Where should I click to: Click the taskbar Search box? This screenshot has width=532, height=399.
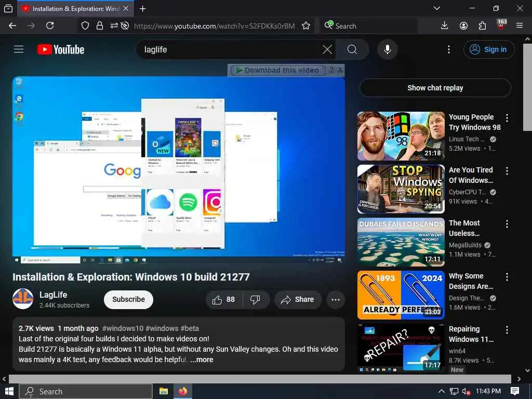(x=86, y=392)
